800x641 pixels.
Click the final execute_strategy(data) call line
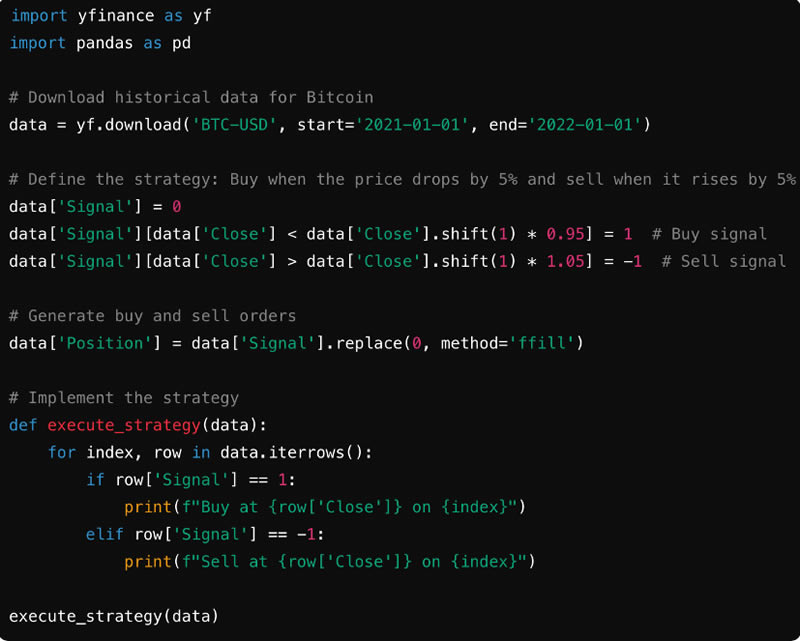114,616
